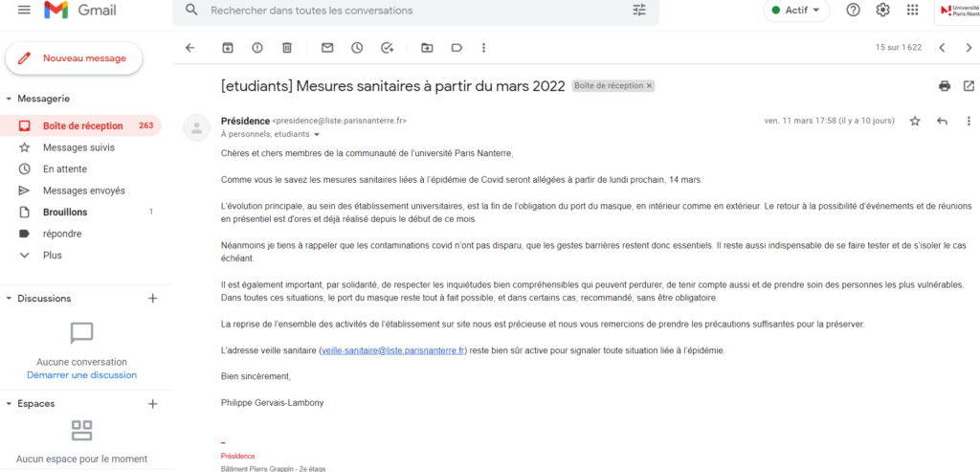Image resolution: width=980 pixels, height=472 pixels.
Task: Open the Settings gear icon
Action: click(882, 10)
